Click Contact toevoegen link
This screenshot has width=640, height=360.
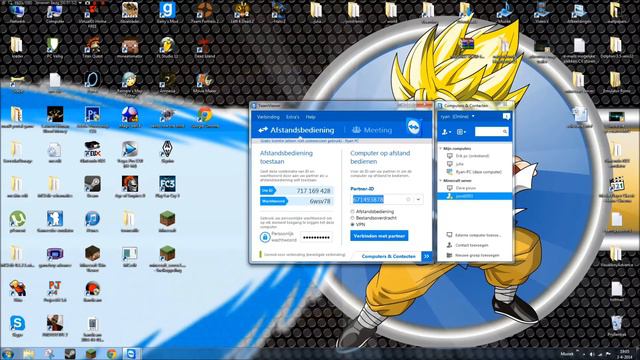click(x=467, y=245)
